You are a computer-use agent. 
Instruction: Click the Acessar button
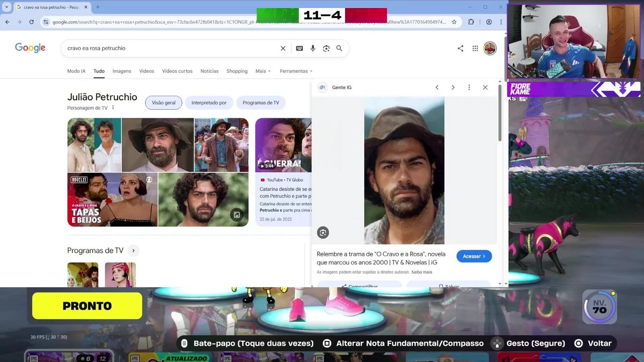(x=474, y=256)
